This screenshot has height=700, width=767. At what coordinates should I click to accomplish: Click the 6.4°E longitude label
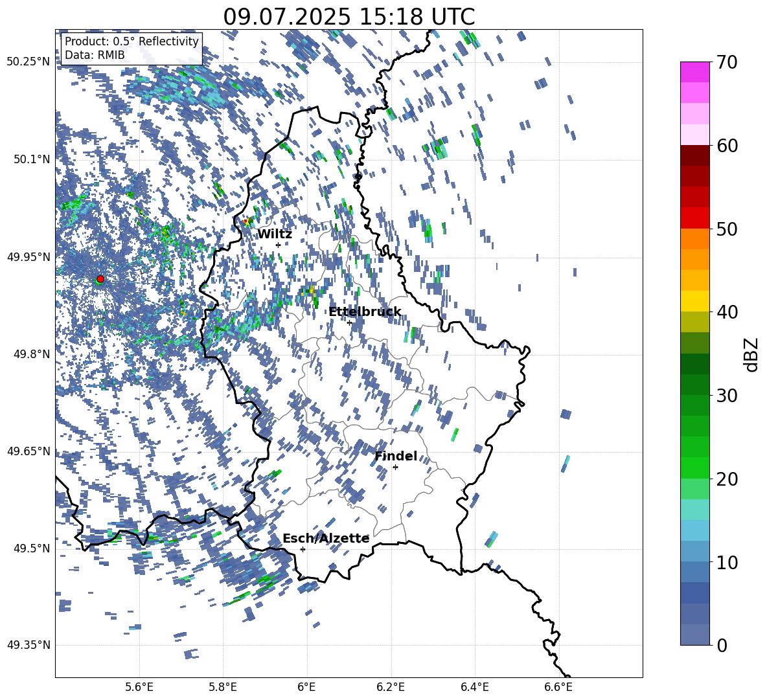pyautogui.click(x=474, y=687)
